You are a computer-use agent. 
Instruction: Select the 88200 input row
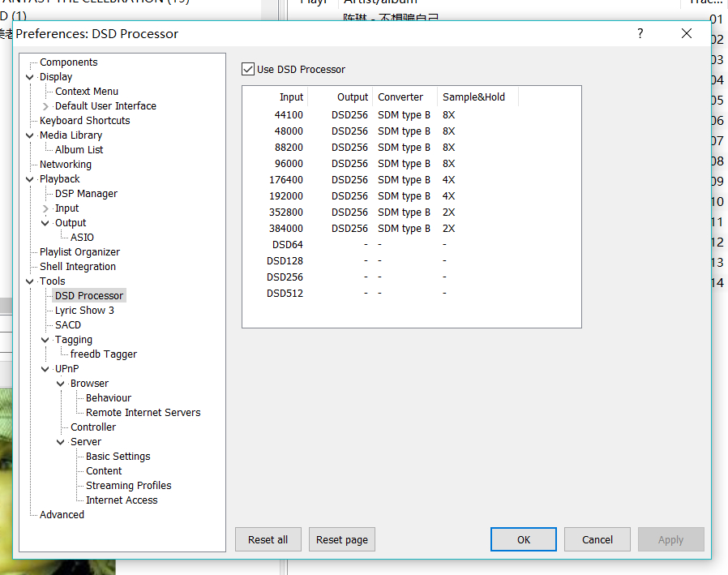(x=411, y=148)
